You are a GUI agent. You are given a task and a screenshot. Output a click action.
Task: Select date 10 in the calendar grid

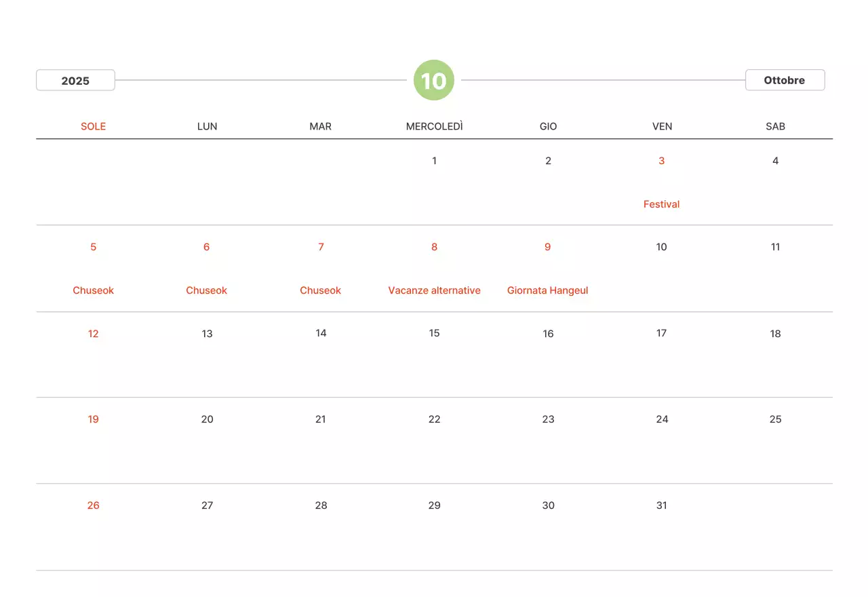[661, 247]
